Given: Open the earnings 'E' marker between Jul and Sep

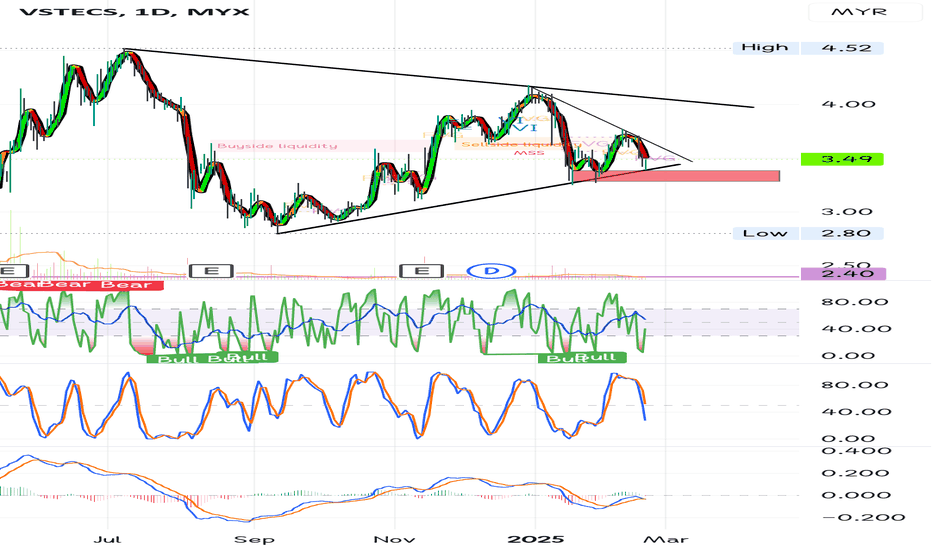Looking at the screenshot, I should tap(212, 271).
